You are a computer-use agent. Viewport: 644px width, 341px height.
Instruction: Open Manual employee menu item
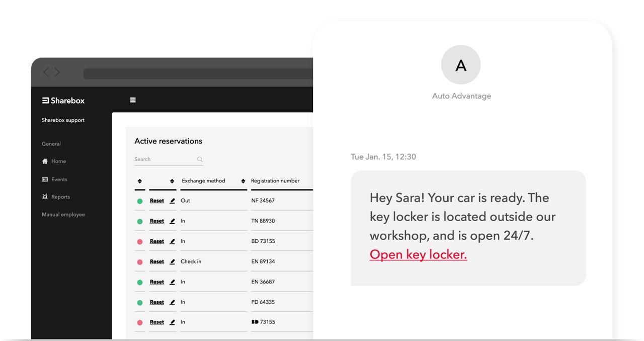[63, 215]
